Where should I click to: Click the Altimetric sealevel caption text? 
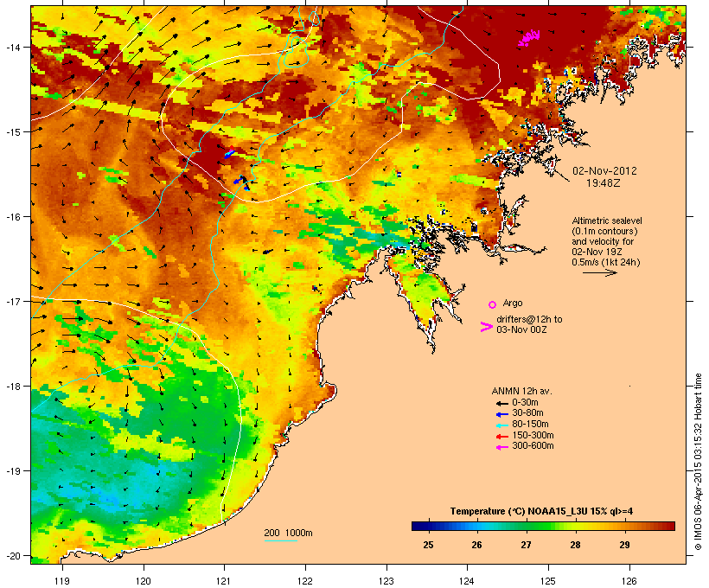tap(606, 241)
